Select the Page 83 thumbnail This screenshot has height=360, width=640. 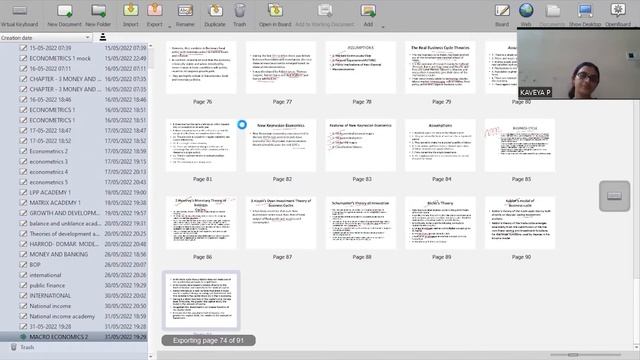[x=361, y=145]
